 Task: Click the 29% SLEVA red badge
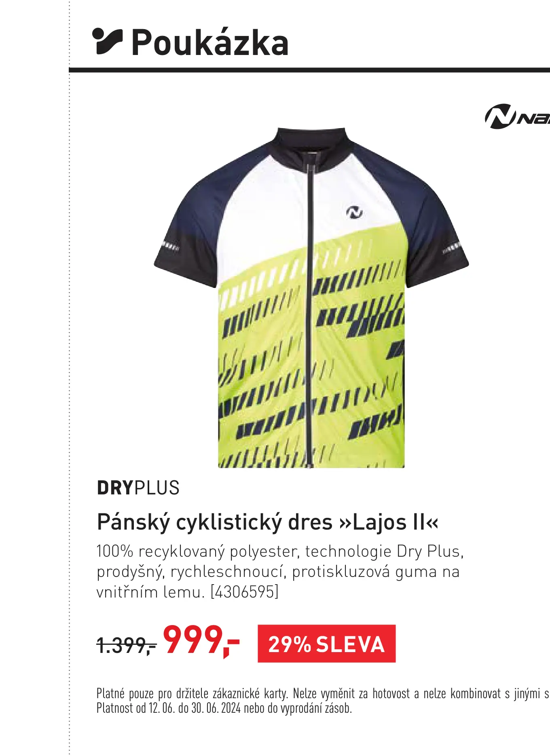click(326, 644)
